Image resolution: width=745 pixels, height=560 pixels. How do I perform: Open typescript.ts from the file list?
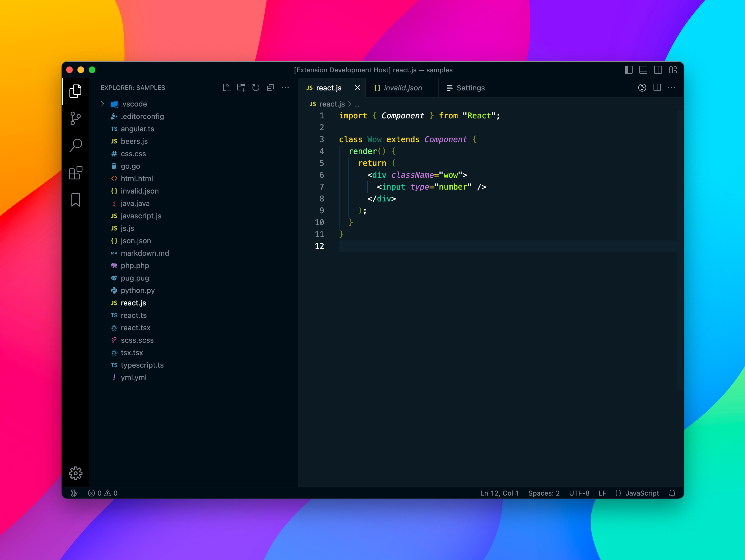pos(142,365)
